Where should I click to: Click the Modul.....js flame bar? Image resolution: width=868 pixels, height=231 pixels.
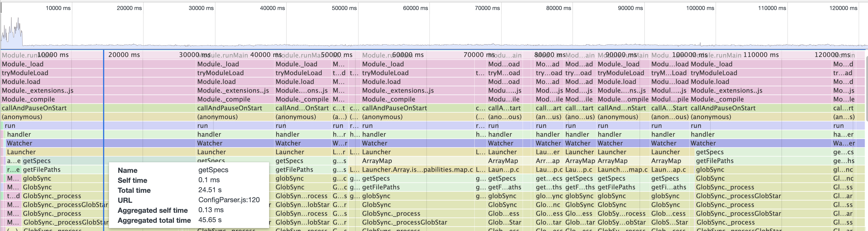click(x=669, y=91)
